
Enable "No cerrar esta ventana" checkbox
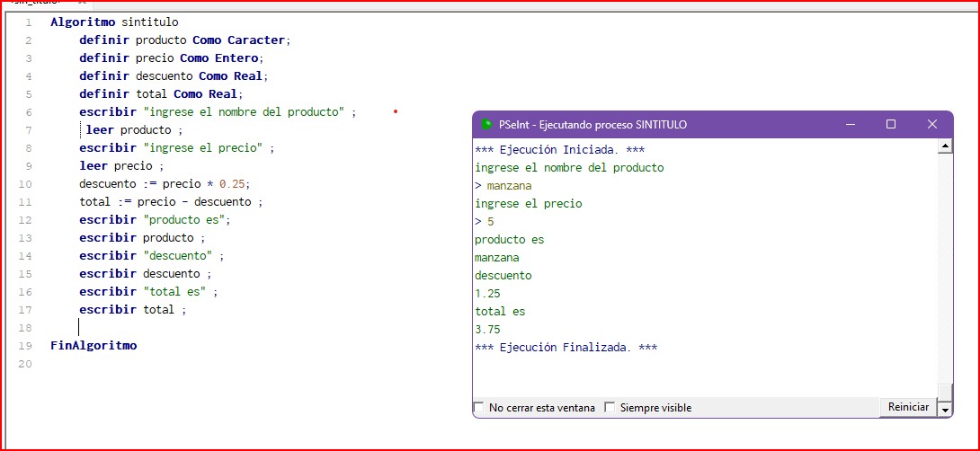(x=478, y=408)
